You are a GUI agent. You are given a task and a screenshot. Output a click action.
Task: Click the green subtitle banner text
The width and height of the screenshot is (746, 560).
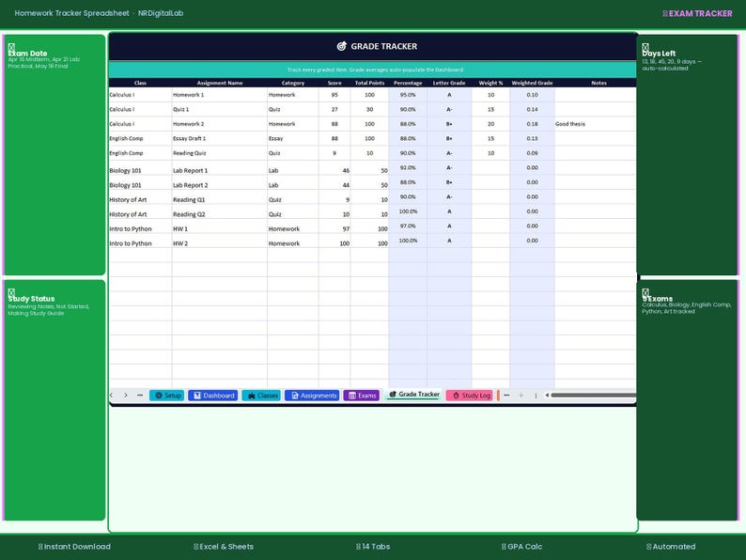click(375, 70)
